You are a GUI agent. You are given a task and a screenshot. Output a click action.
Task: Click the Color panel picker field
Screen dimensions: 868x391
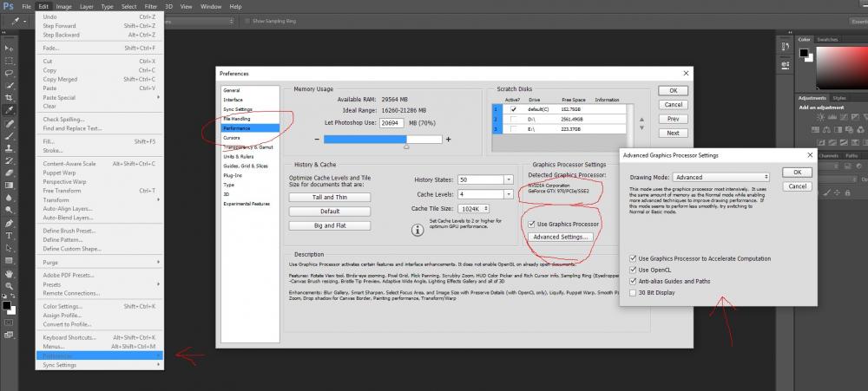click(x=841, y=68)
